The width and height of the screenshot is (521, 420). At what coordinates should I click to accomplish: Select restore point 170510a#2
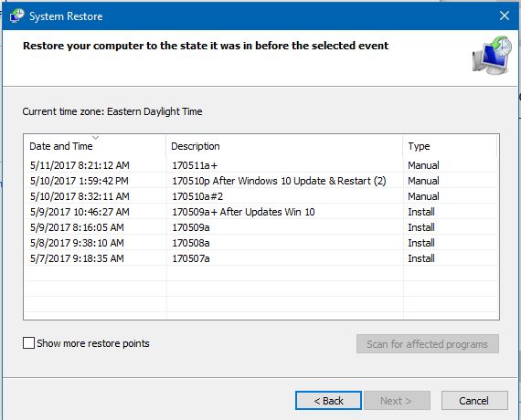[261, 196]
